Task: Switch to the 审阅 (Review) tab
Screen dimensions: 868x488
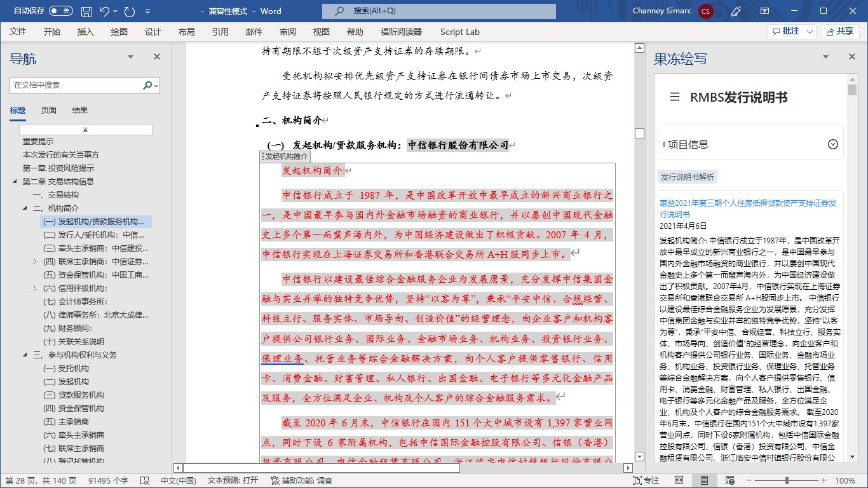Action: (287, 32)
